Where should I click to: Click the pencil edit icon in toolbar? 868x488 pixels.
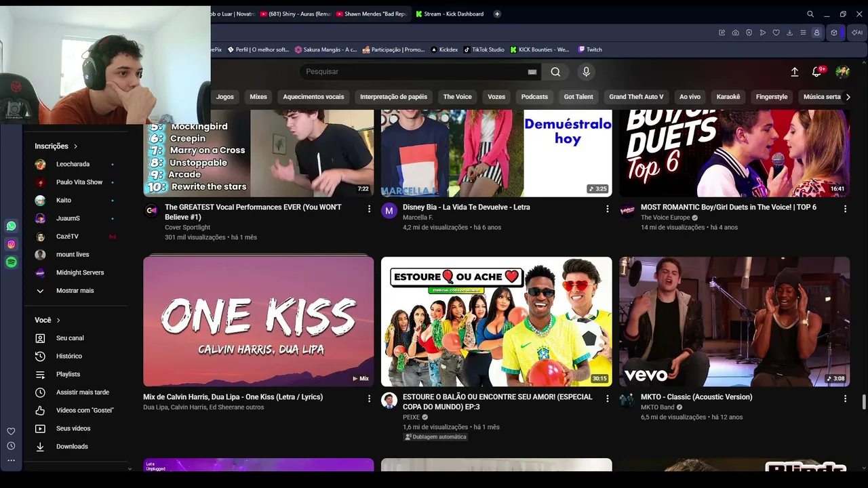722,33
